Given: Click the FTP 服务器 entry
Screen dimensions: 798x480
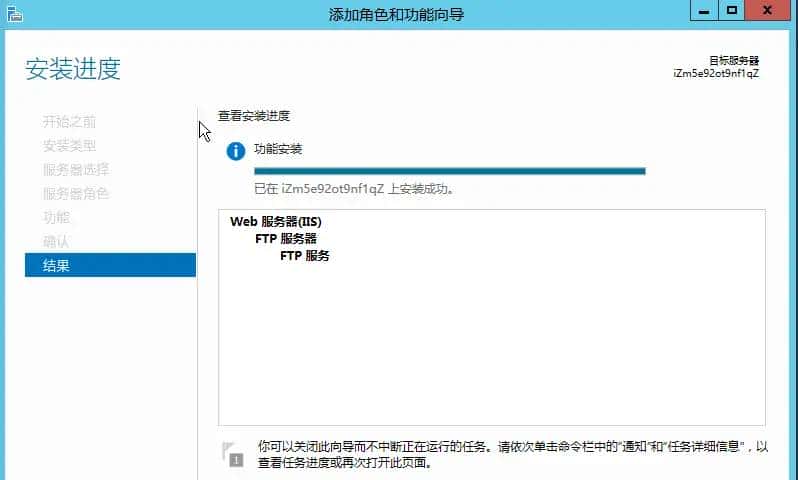Looking at the screenshot, I should click(286, 239).
